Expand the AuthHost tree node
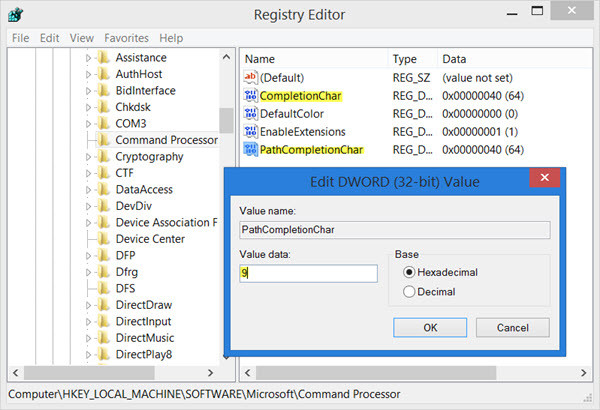This screenshot has width=600, height=410. [x=88, y=74]
